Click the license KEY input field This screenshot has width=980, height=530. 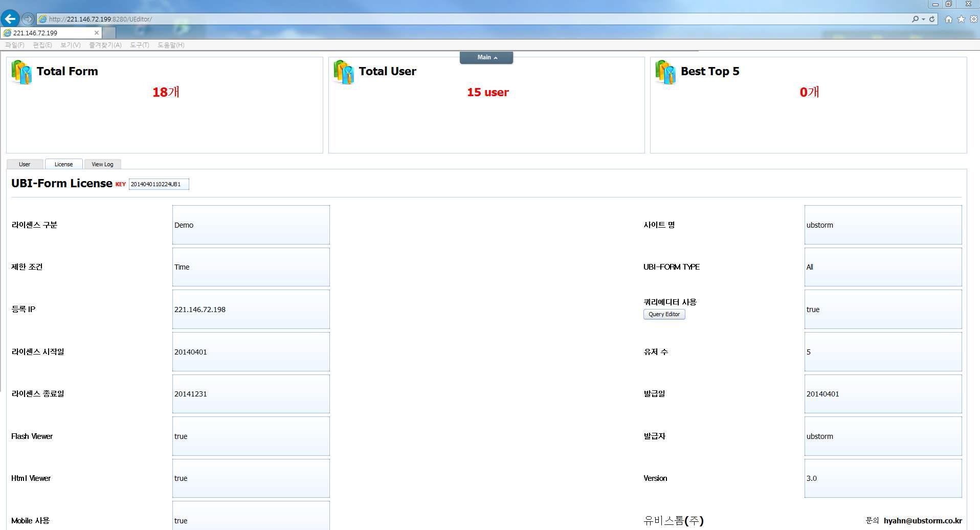159,184
